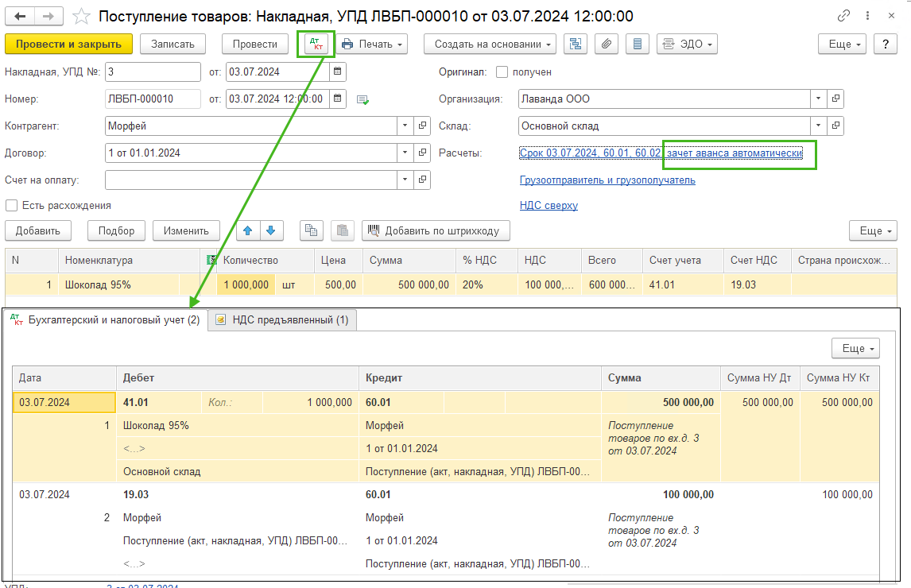Open the НДС сверху link
The height and width of the screenshot is (588, 911).
[x=549, y=205]
